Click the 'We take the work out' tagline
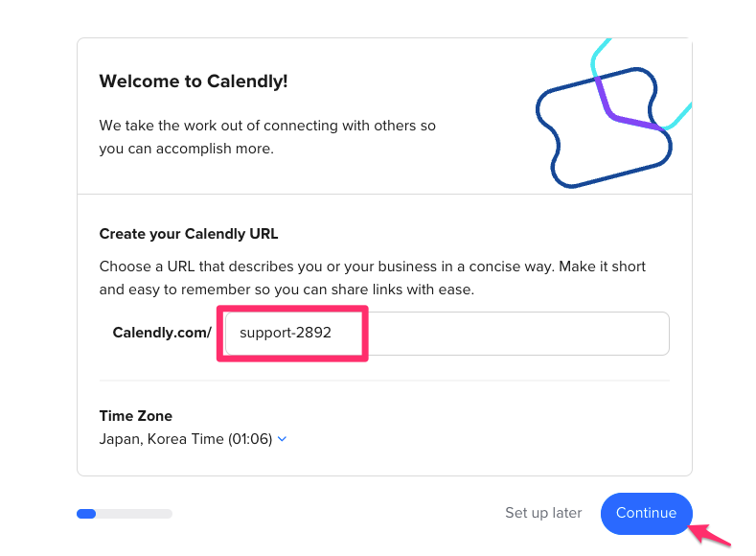The width and height of the screenshot is (756, 556). click(267, 137)
